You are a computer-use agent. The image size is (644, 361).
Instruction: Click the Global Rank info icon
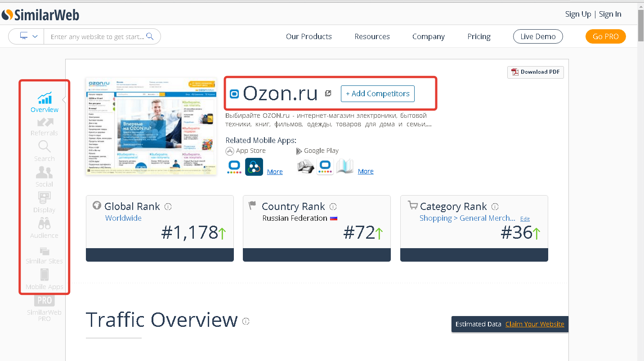pos(168,207)
